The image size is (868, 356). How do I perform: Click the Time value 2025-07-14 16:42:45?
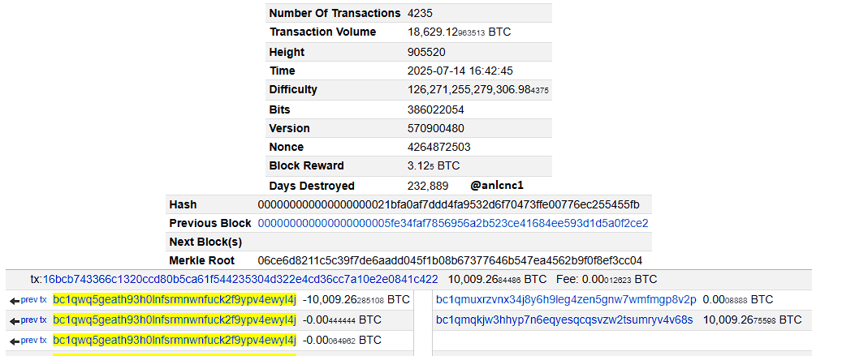click(460, 71)
